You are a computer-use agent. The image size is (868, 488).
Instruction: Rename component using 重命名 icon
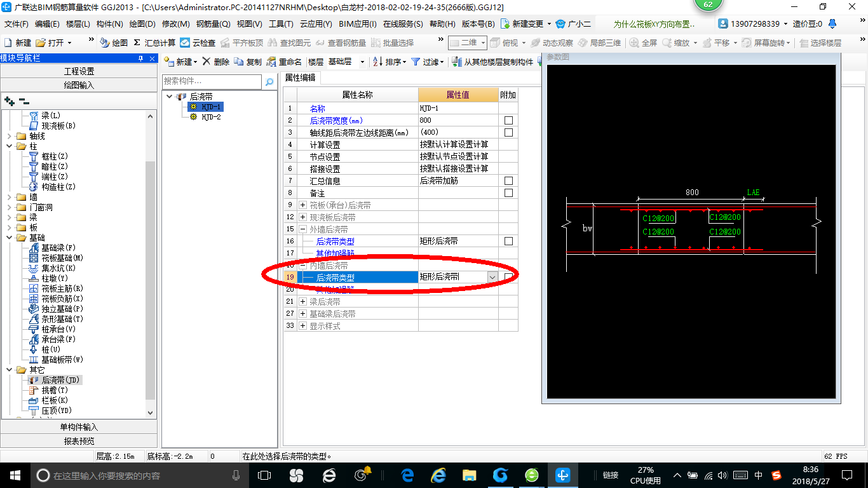coord(284,62)
